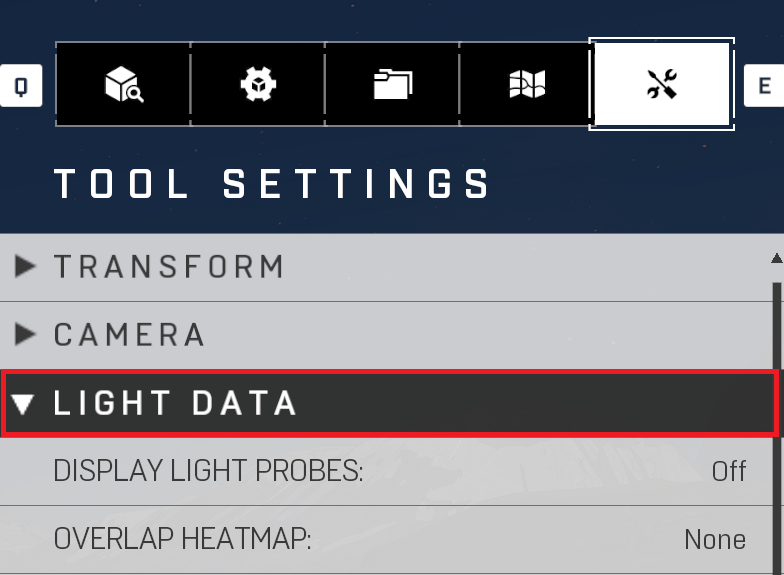Select the Camera section header text
Image resolution: width=784 pixels, height=575 pixels.
tap(129, 334)
